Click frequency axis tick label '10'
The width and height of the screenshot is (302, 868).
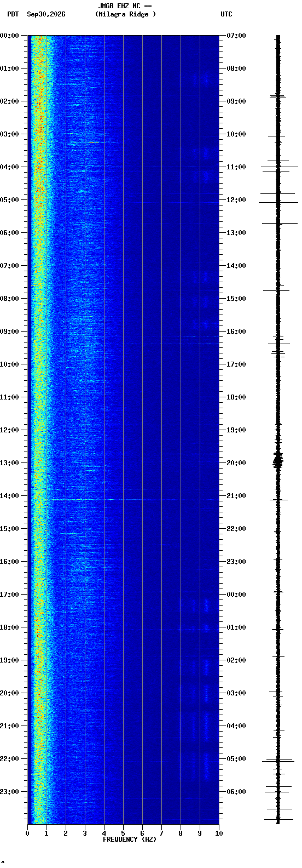pos(219,833)
